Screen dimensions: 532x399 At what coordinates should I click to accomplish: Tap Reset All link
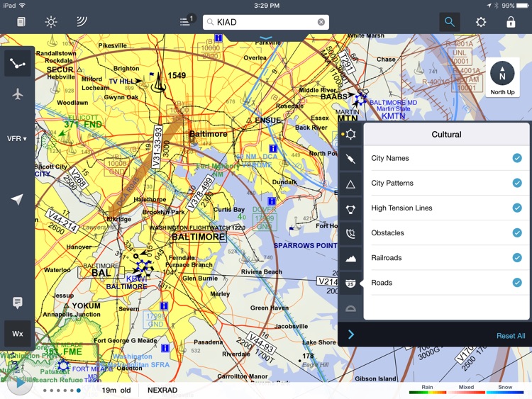pos(511,336)
